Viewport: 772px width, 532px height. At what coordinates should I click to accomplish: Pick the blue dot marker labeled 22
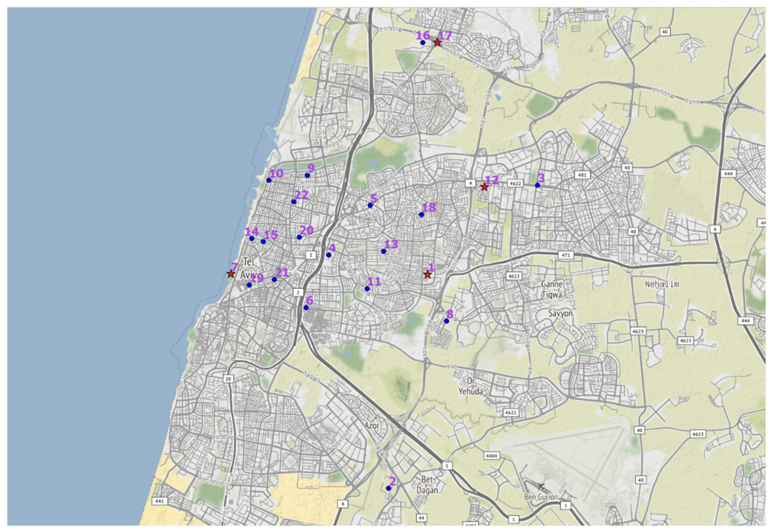click(x=294, y=202)
